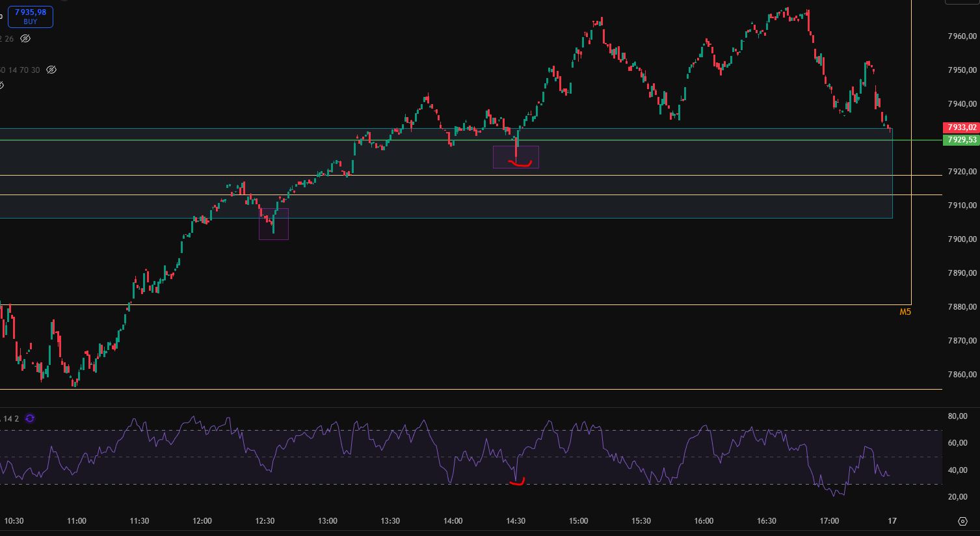Click the 11:00 time axis label

(77, 521)
